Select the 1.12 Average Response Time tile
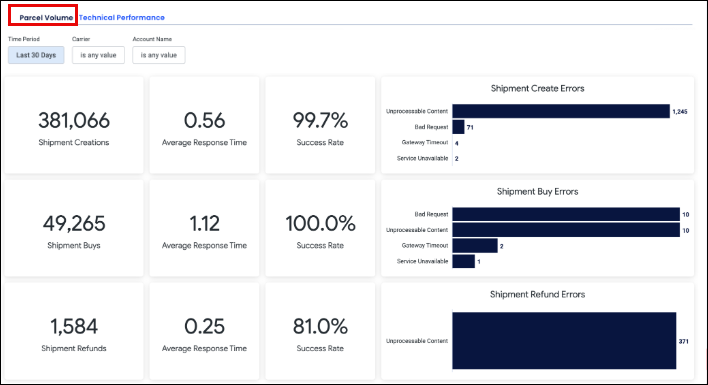708x385 pixels. coord(205,228)
